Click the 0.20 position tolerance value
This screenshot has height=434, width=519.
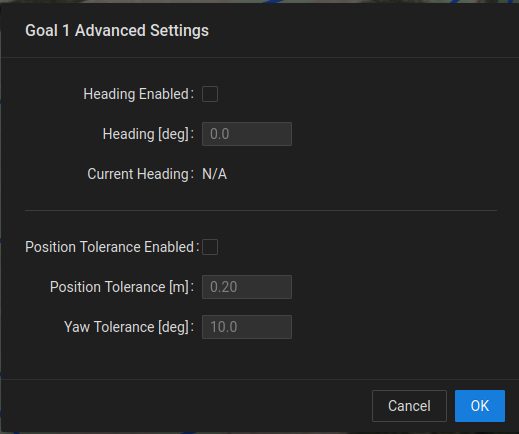[224, 287]
